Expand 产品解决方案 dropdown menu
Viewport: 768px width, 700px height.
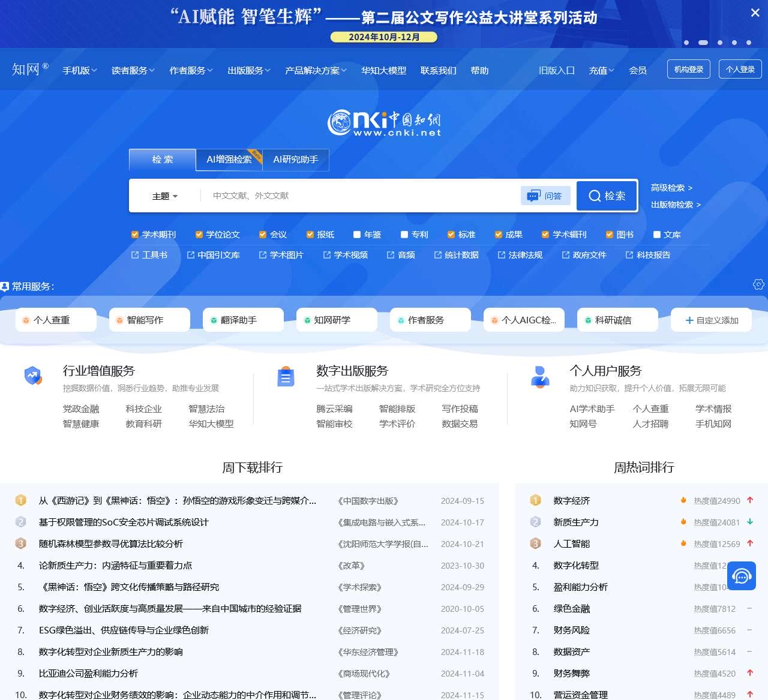(x=316, y=70)
